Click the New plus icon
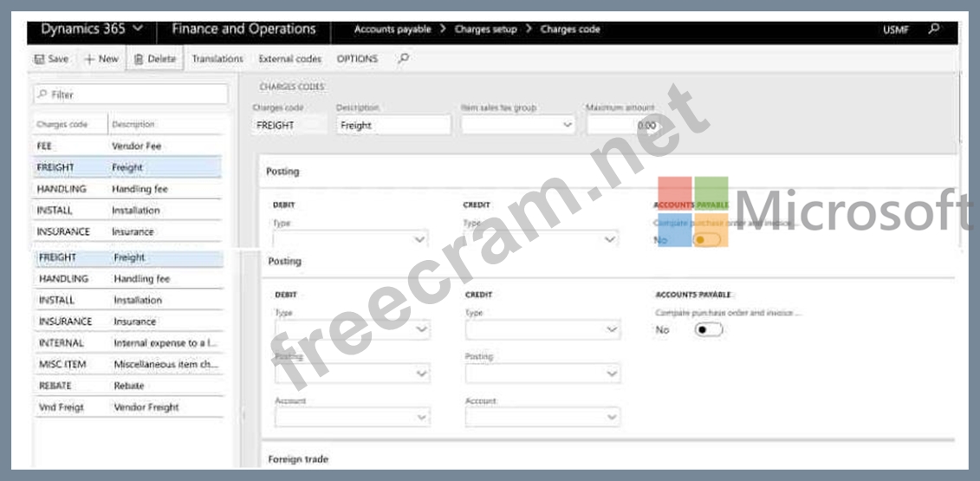980x481 pixels. (x=89, y=59)
